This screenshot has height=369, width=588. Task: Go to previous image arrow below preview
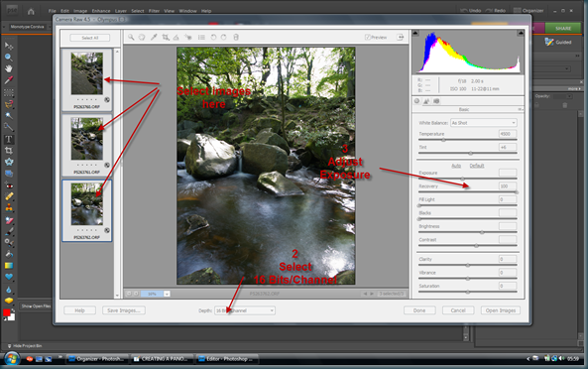click(365, 294)
